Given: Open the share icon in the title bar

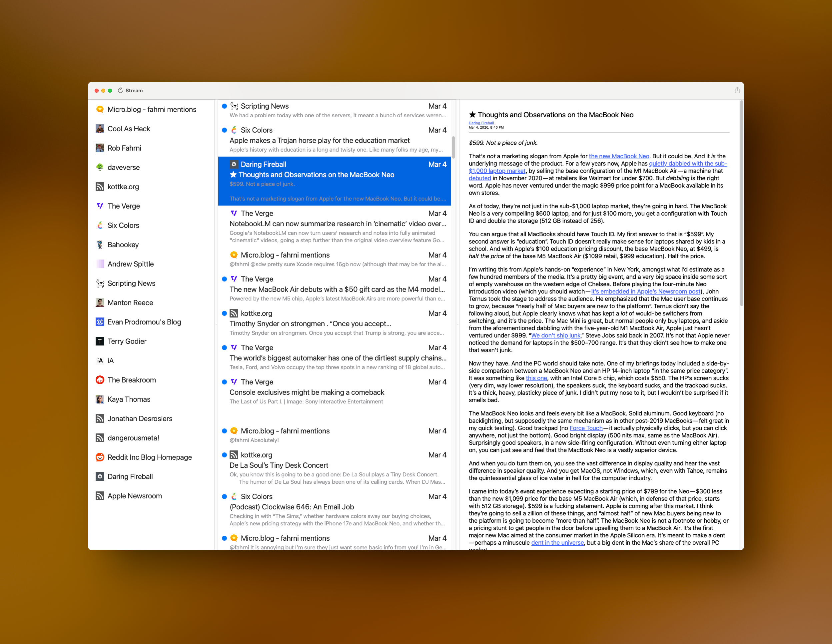Looking at the screenshot, I should coord(737,90).
